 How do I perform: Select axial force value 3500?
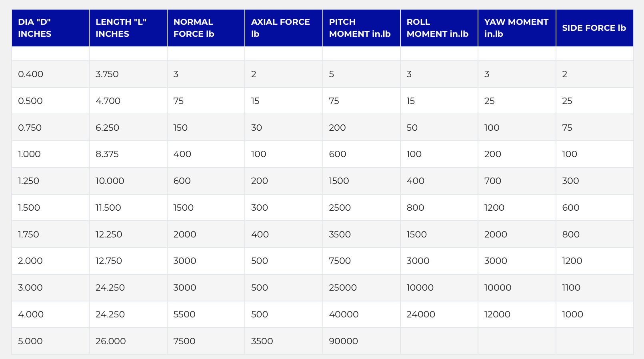262,341
